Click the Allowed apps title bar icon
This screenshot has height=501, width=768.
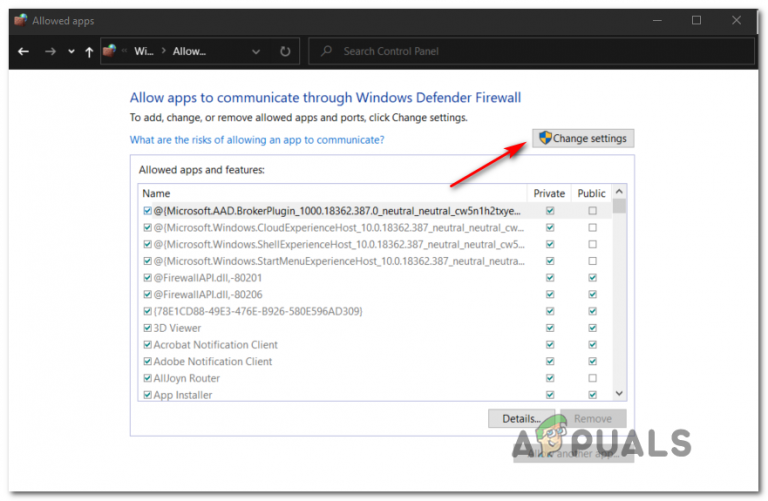coord(21,21)
